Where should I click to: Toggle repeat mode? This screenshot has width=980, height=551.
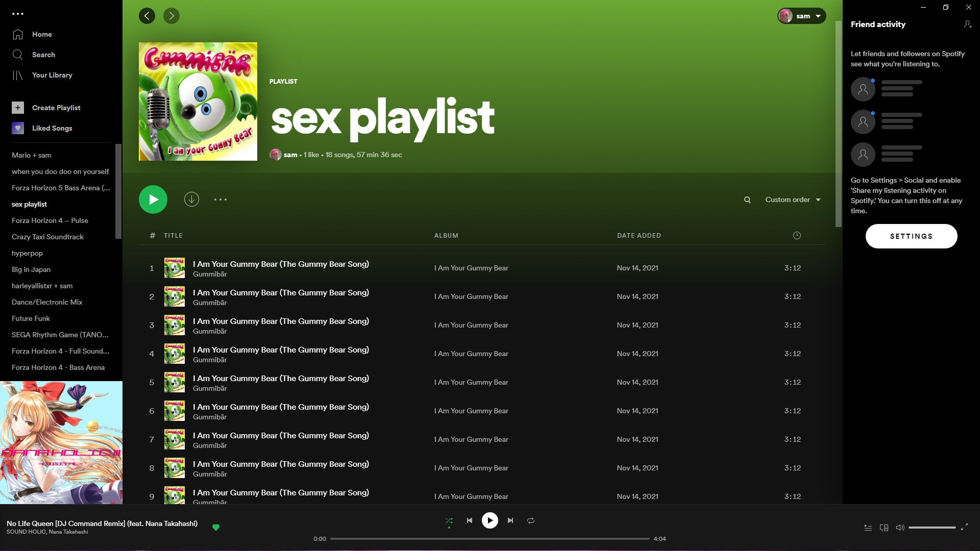point(531,520)
